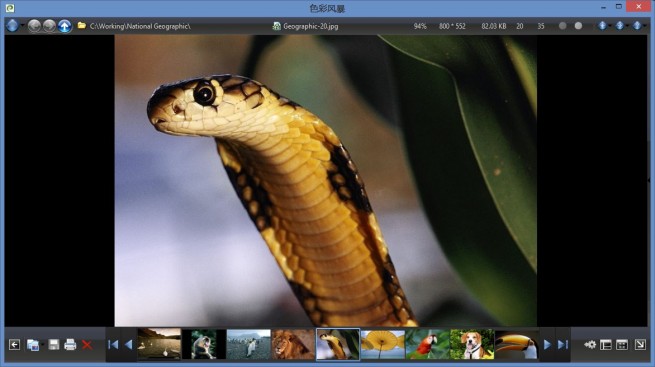Expand the dropdown of the last diamond tool
The image size is (655, 367).
click(645, 26)
